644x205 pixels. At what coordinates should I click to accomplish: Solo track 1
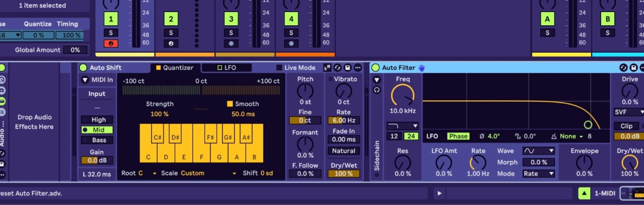pos(110,33)
